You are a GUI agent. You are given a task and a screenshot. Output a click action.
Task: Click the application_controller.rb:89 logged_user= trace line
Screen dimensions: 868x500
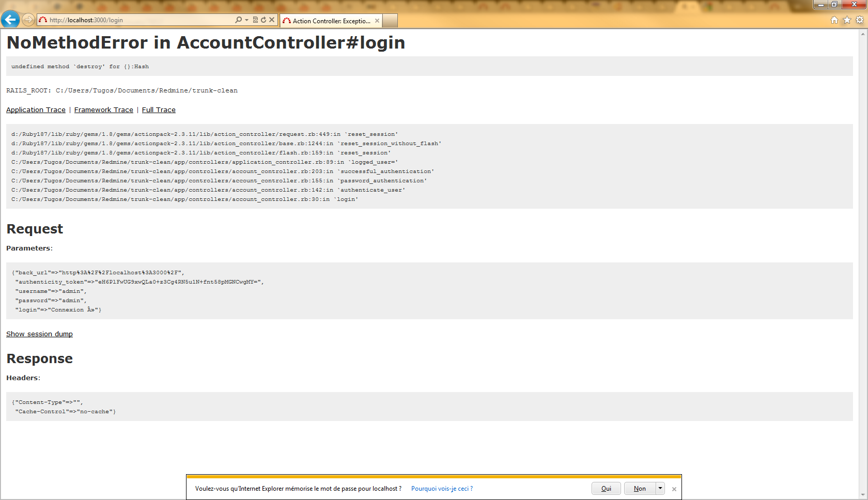205,162
